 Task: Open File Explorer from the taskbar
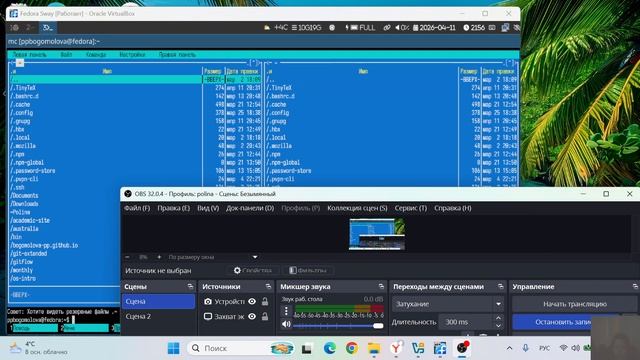tap(373, 348)
